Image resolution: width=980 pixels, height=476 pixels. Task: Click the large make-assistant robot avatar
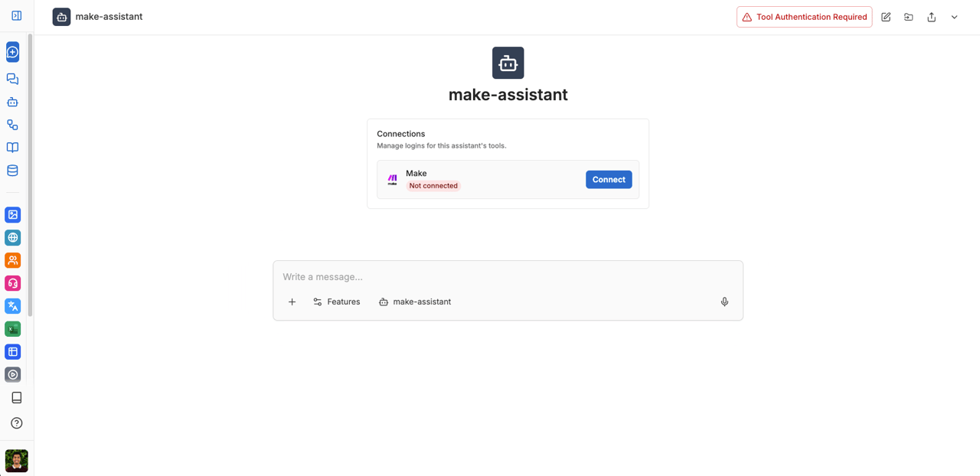[x=508, y=63]
